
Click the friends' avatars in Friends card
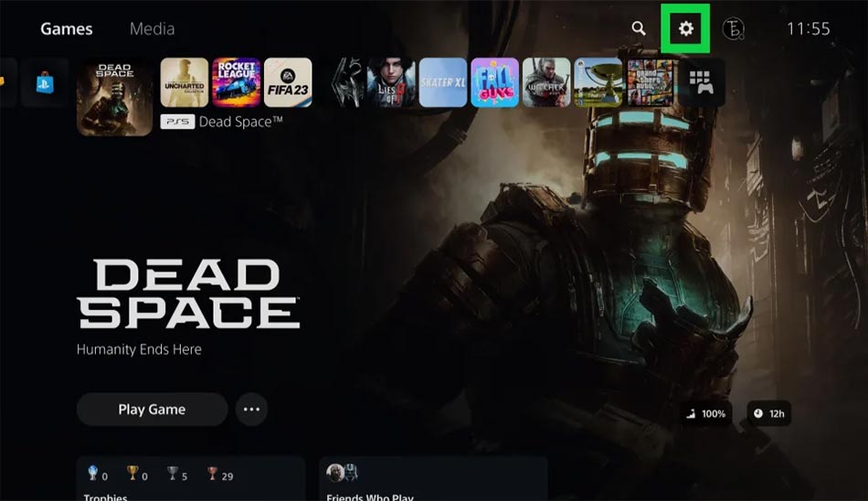pyautogui.click(x=342, y=473)
